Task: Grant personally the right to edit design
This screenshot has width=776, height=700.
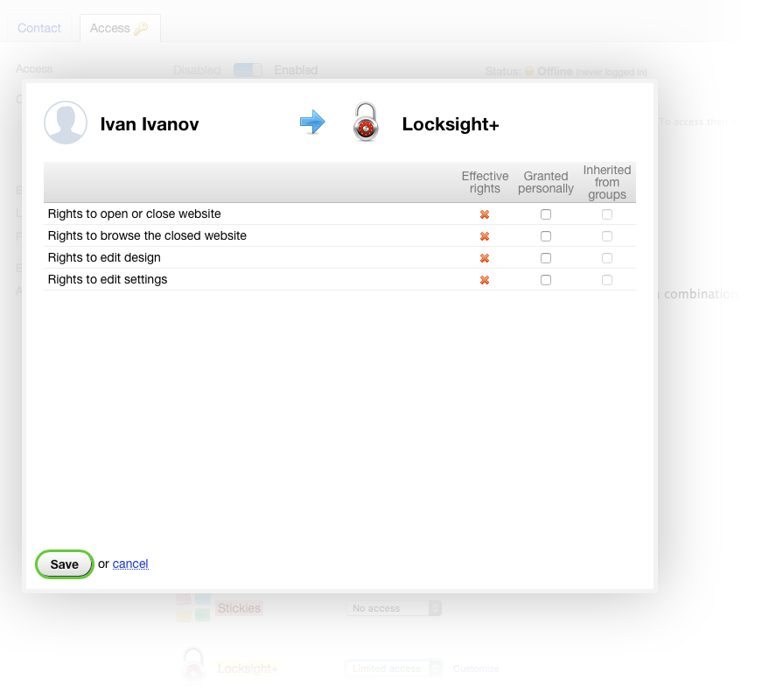Action: pos(546,258)
